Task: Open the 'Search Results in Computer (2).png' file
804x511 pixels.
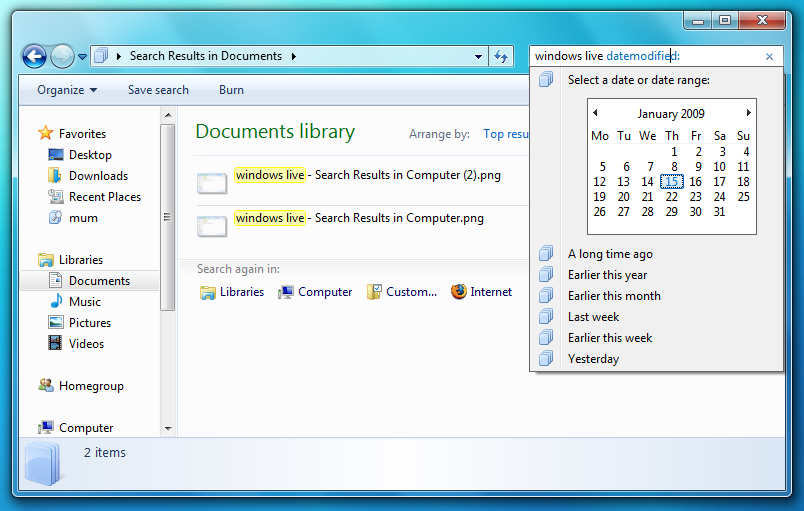Action: (367, 175)
